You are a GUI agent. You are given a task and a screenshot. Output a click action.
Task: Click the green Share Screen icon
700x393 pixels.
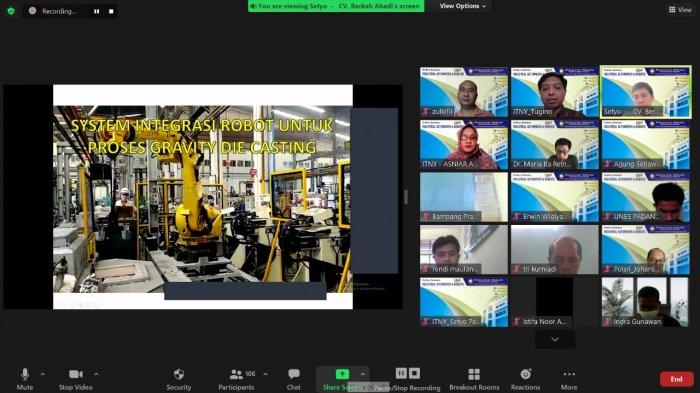tap(342, 374)
